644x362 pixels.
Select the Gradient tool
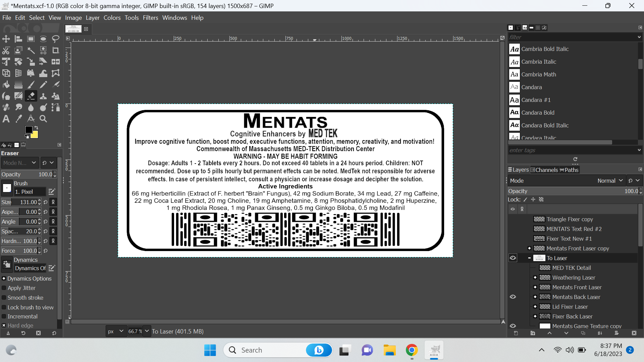[18, 84]
